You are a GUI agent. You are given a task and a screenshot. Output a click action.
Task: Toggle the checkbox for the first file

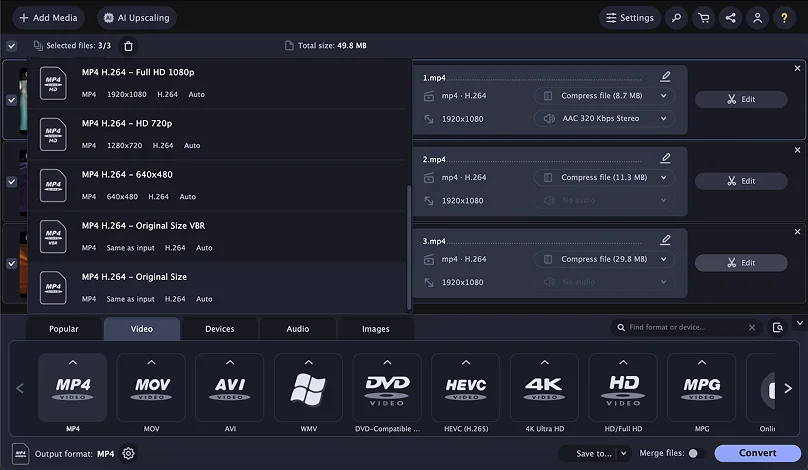click(12, 100)
